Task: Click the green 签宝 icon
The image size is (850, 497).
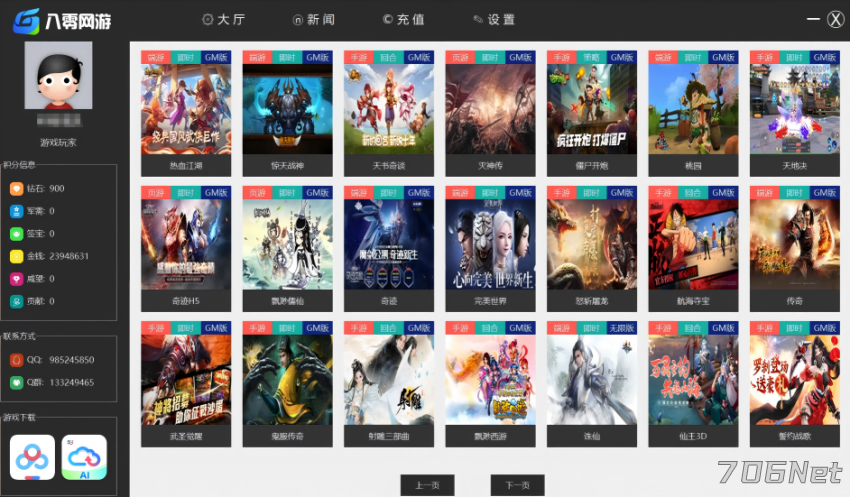Action: (x=16, y=234)
